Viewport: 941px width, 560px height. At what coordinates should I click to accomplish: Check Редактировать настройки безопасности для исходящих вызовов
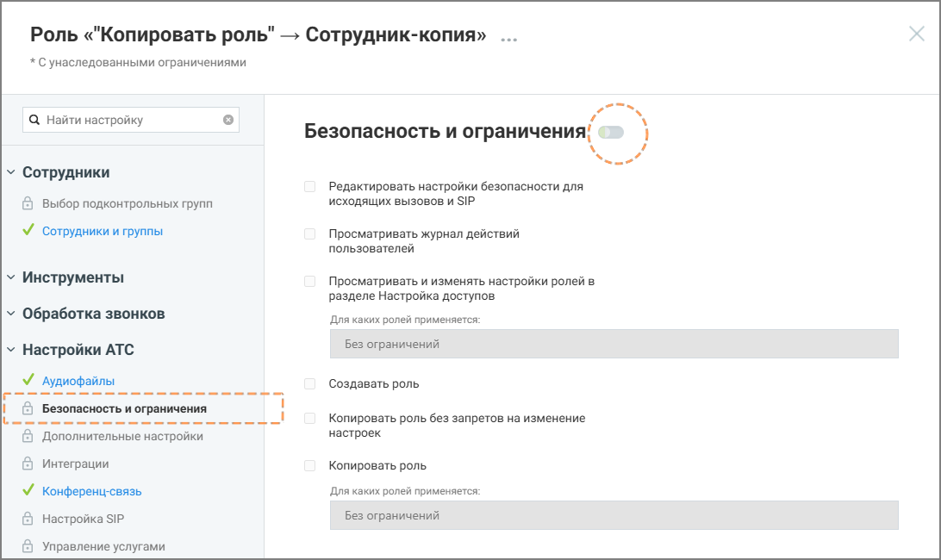[x=309, y=187]
